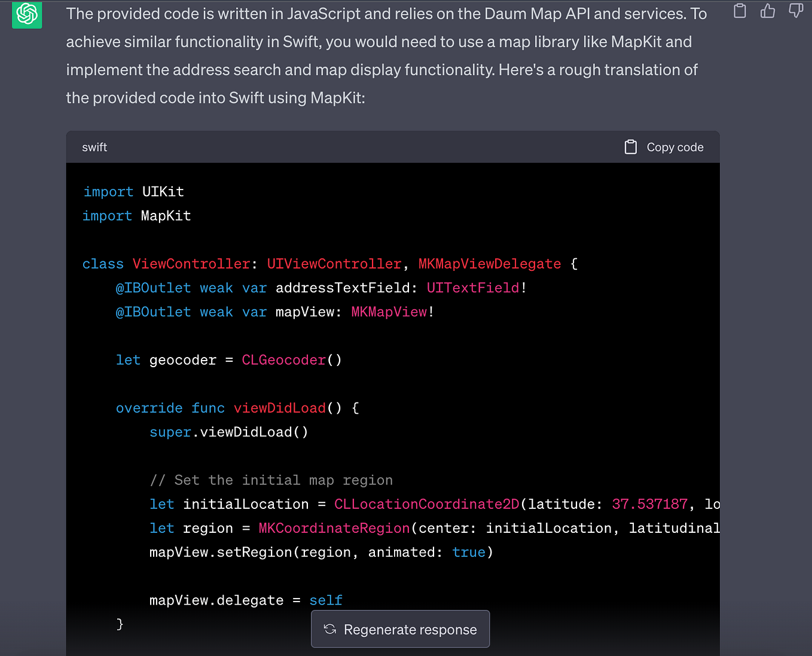This screenshot has height=656, width=812.
Task: Click the ChatGPT logo avatar
Action: (26, 15)
